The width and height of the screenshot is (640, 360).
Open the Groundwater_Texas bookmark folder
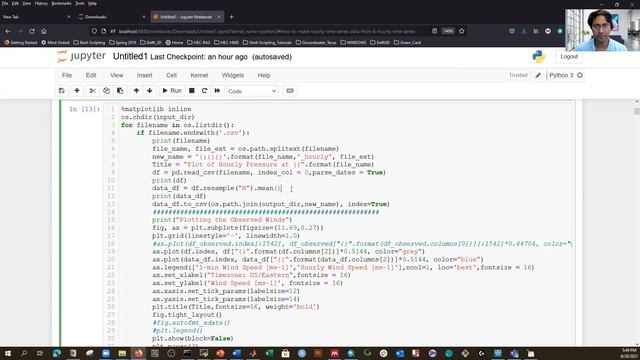[316, 42]
